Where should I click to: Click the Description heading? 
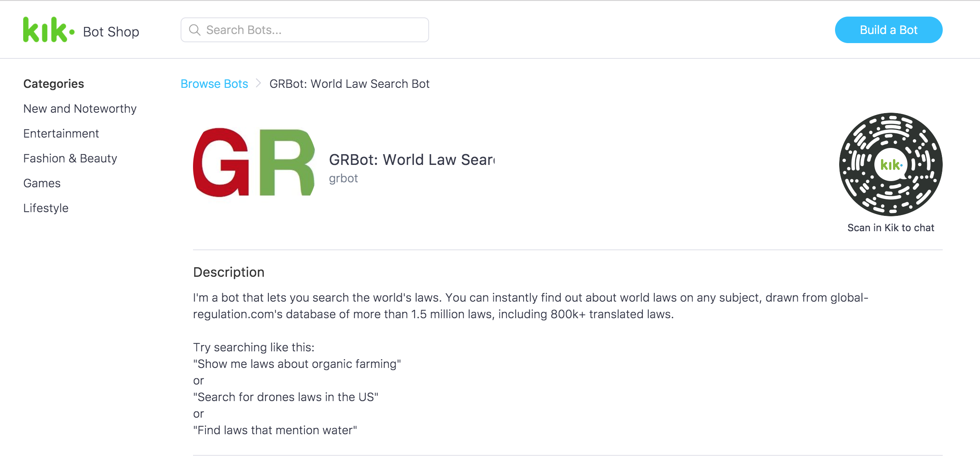pyautogui.click(x=229, y=272)
